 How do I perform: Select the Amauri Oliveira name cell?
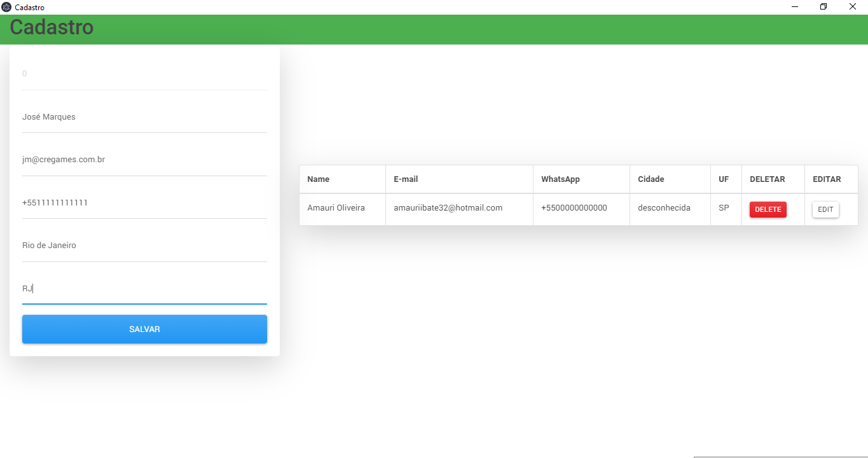click(342, 209)
